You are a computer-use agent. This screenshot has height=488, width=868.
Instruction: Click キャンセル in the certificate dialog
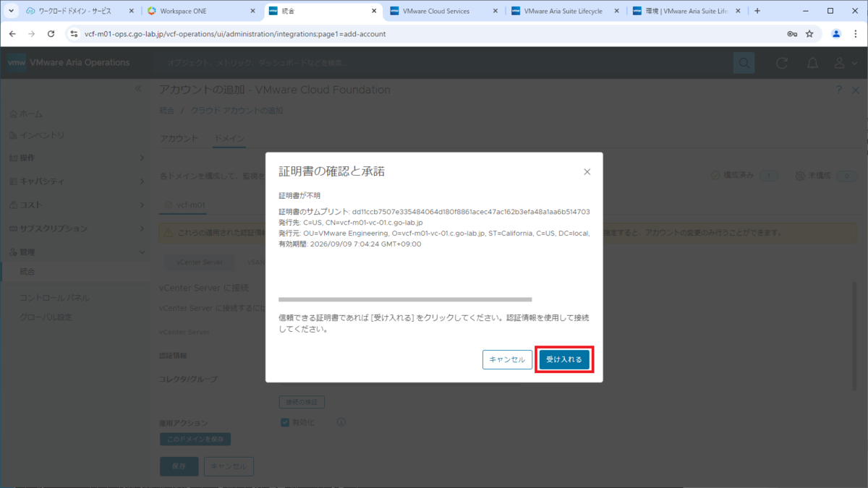click(507, 359)
